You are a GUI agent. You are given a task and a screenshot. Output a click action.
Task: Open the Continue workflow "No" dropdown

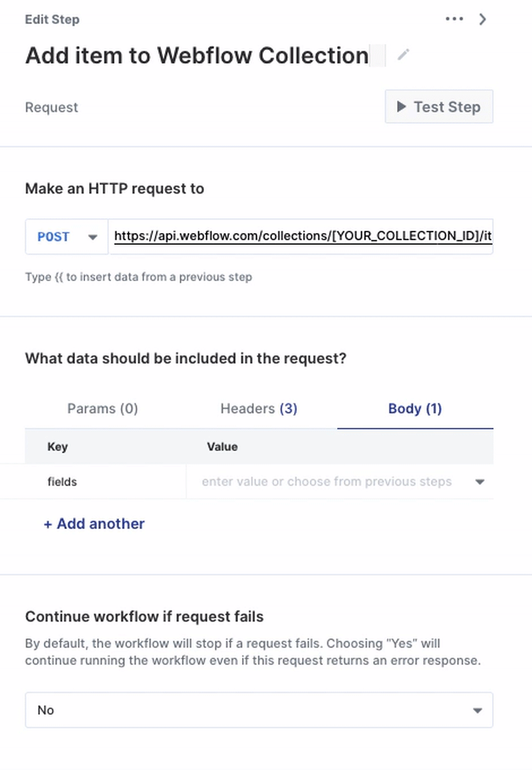(259, 710)
